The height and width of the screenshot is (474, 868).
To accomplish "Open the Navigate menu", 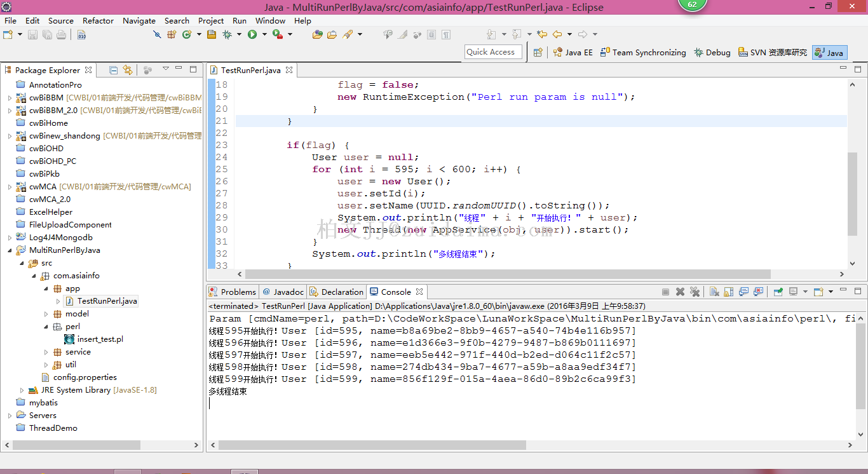I will click(139, 20).
